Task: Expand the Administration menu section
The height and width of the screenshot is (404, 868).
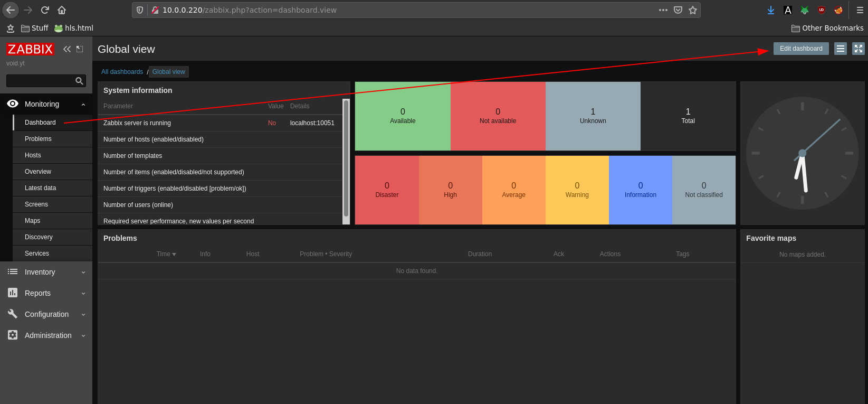Action: 83,336
